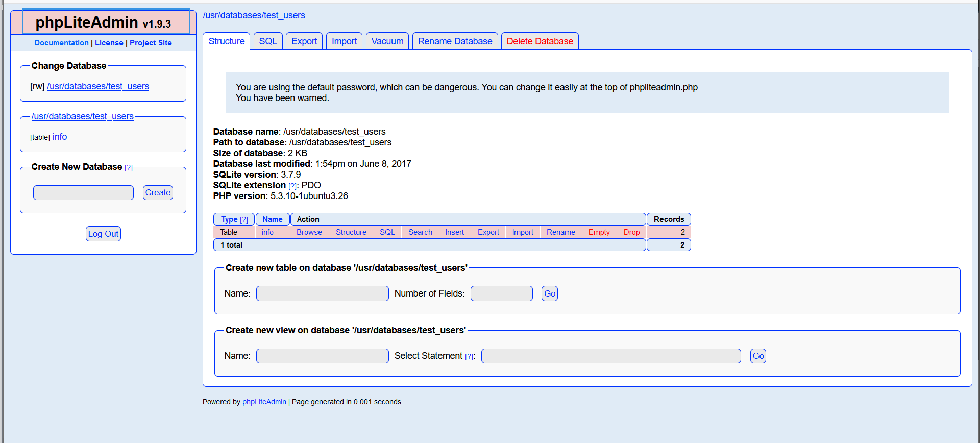Click the '1 total' summary row

(430, 245)
